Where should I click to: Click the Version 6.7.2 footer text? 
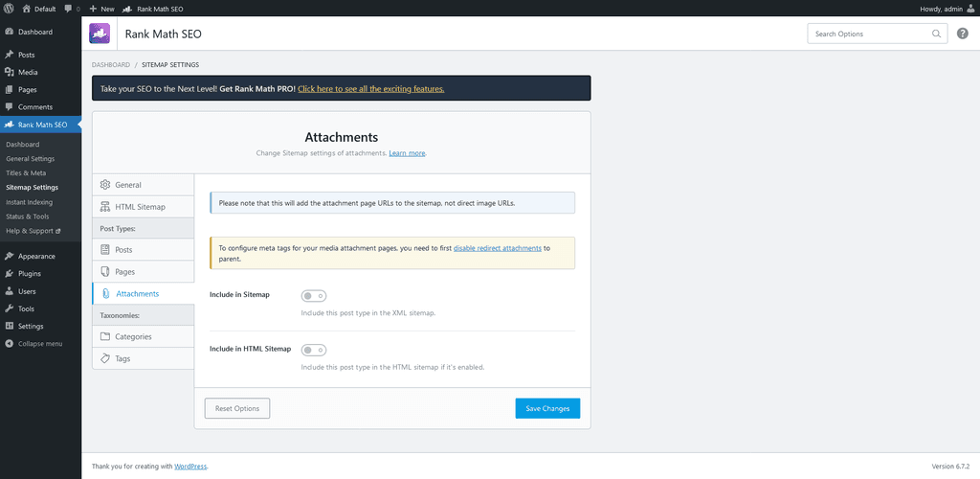coord(950,467)
